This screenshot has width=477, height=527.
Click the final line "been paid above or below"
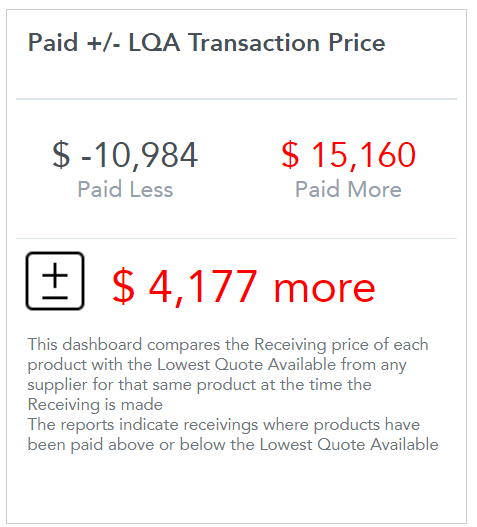click(233, 445)
